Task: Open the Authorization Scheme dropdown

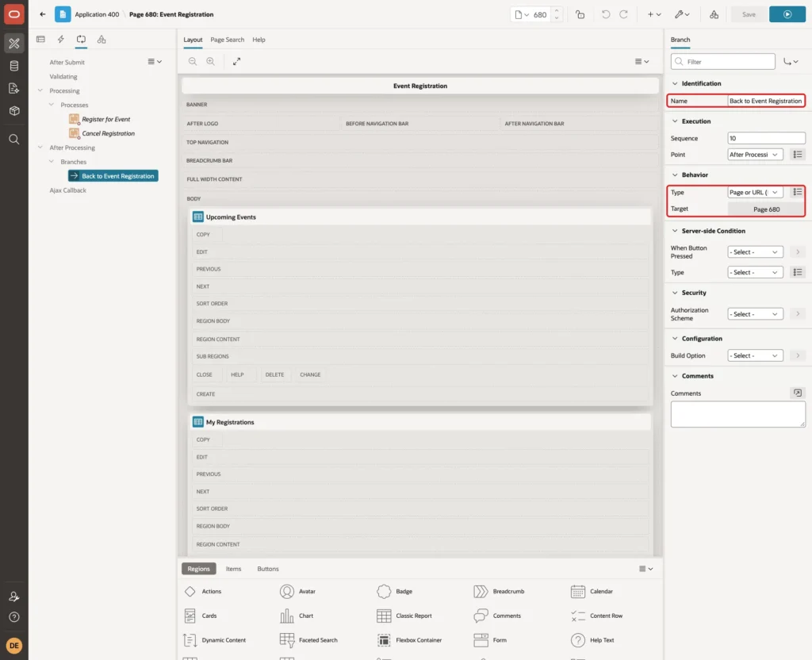Action: [x=755, y=314]
